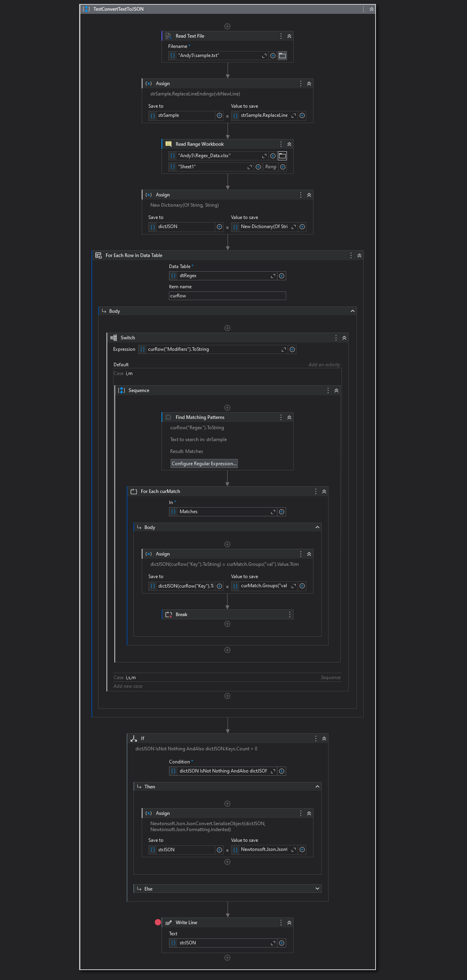Edit the curRow item name field
Screen dimensions: 467x980
227,296
